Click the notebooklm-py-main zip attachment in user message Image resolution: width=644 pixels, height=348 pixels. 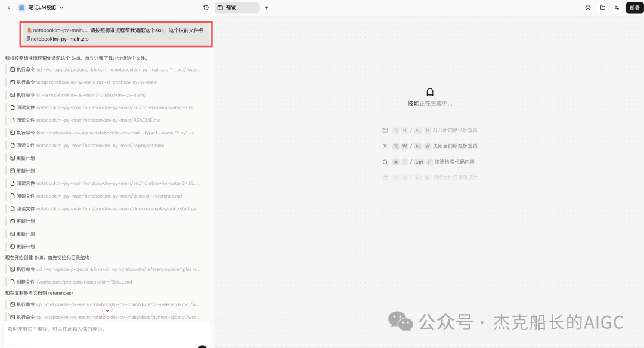point(57,30)
